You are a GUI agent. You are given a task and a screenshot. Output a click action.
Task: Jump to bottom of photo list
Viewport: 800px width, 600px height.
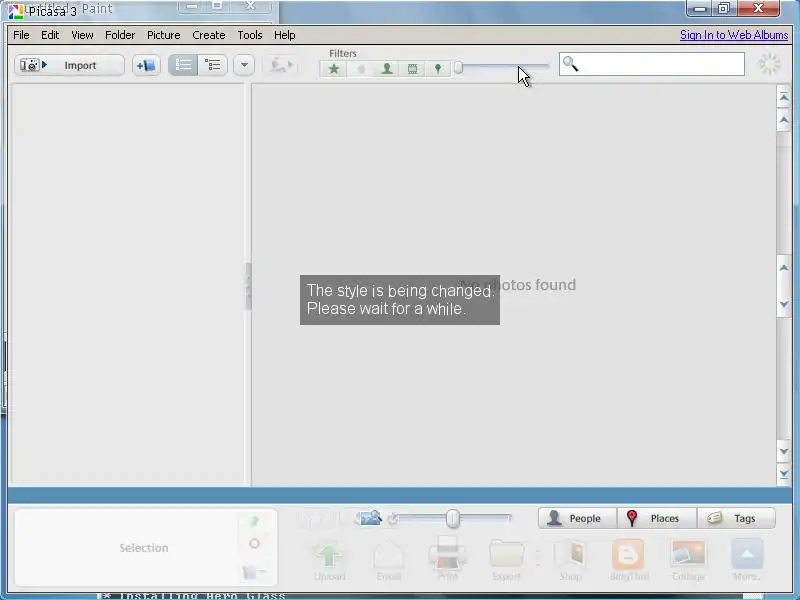coord(784,474)
